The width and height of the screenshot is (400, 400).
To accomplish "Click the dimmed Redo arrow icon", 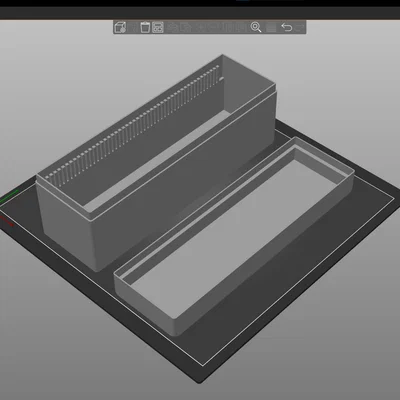I will (299, 27).
